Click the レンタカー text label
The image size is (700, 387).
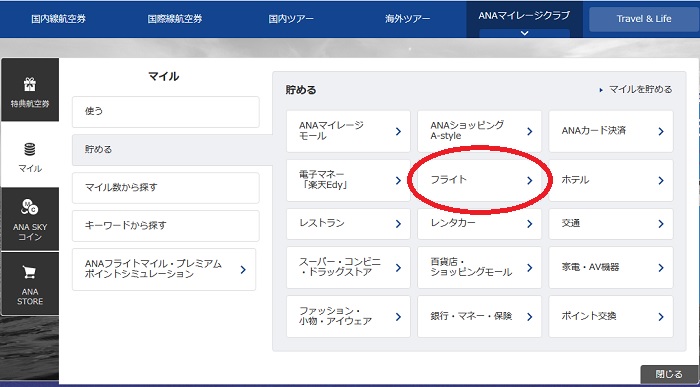453,223
